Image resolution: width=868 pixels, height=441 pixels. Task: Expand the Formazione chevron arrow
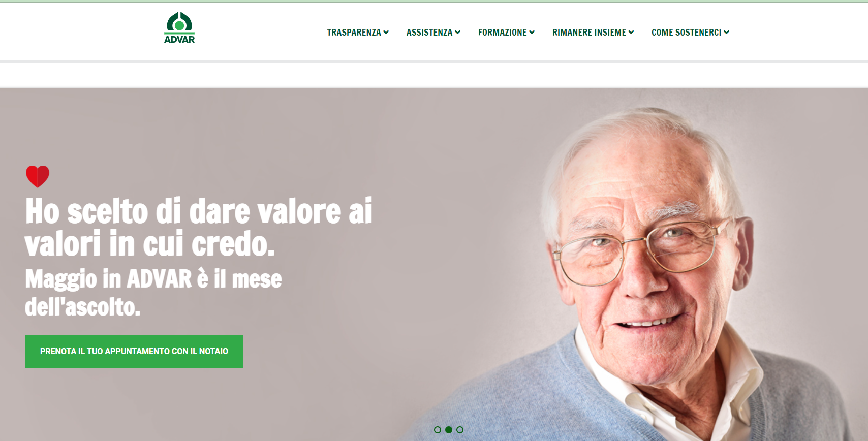(x=532, y=32)
